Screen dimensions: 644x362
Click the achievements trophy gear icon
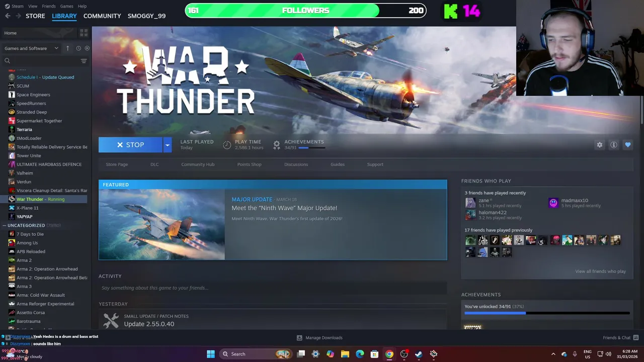pyautogui.click(x=276, y=145)
